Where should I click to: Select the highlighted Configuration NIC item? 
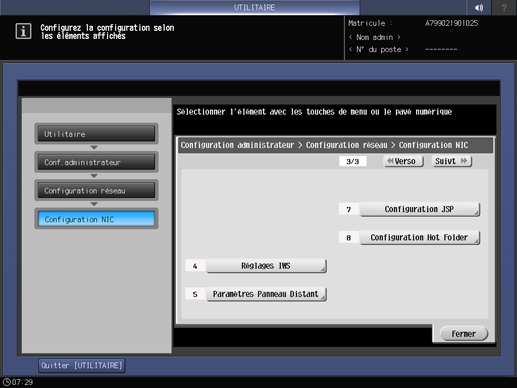pyautogui.click(x=96, y=219)
